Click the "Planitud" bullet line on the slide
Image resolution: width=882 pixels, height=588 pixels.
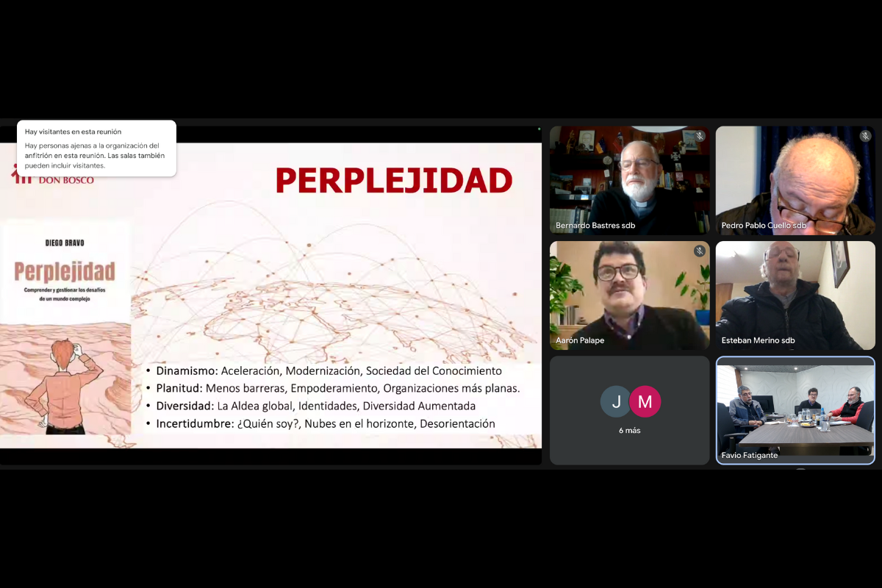[x=332, y=388]
